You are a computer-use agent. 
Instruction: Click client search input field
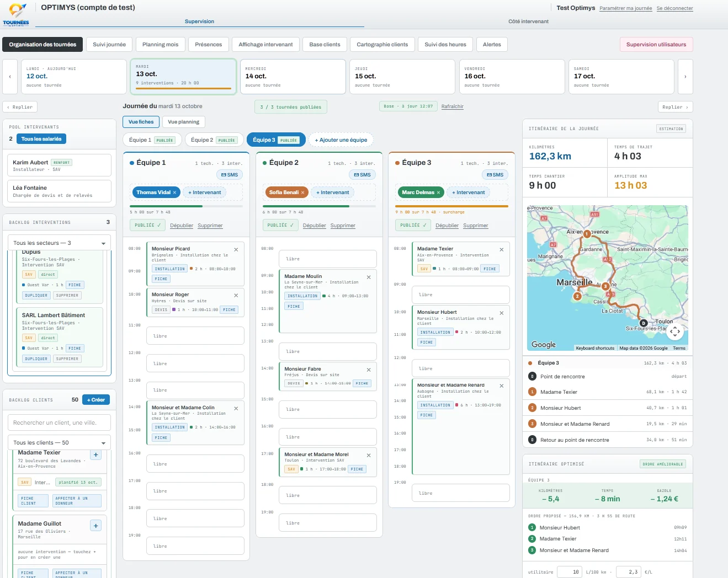(59, 422)
